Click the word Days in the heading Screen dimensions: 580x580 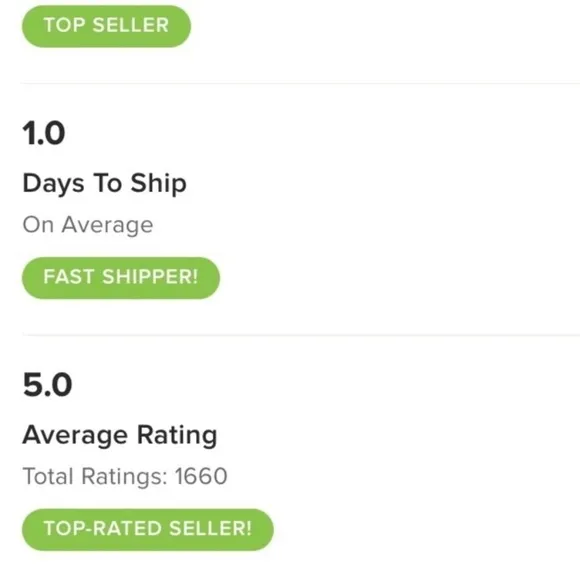(53, 184)
